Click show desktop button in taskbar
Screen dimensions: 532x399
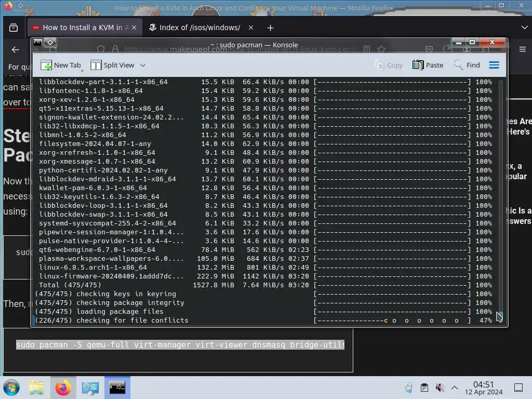(x=518, y=388)
